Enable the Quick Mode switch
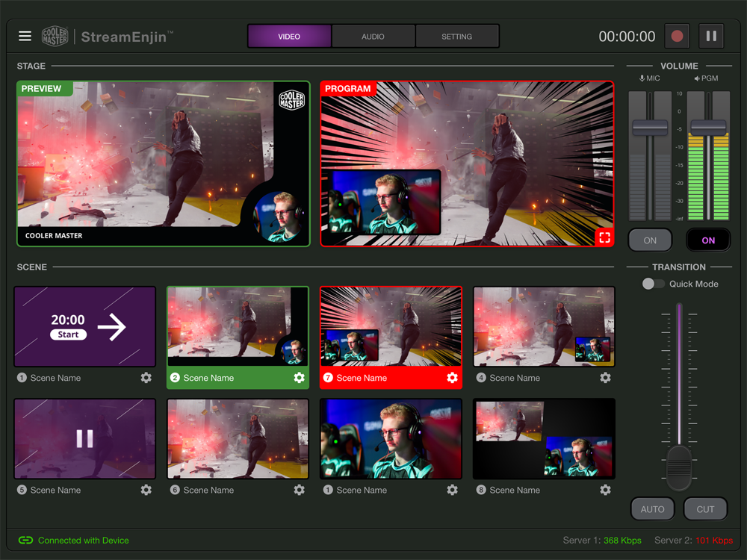The image size is (747, 560). tap(653, 284)
